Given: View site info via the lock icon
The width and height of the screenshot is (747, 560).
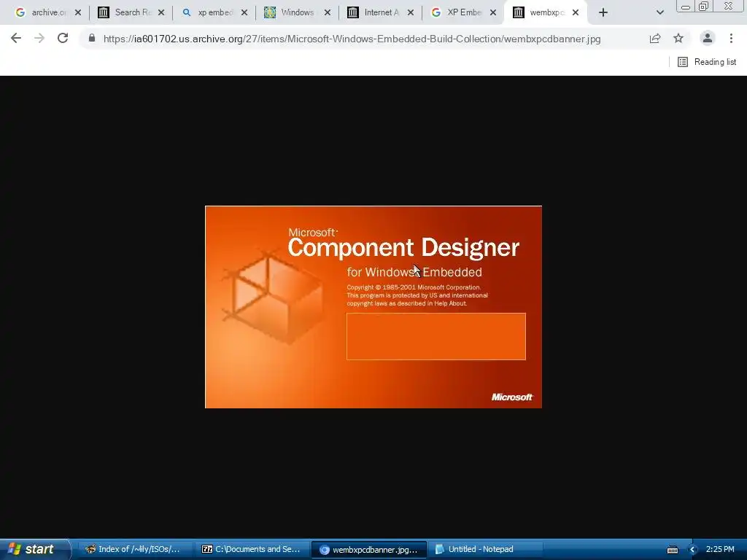Looking at the screenshot, I should [92, 38].
